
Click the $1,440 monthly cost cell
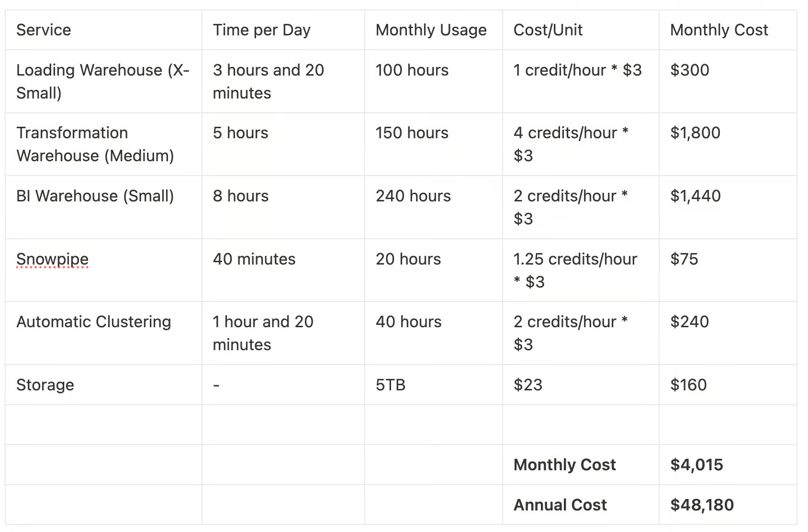click(x=728, y=207)
